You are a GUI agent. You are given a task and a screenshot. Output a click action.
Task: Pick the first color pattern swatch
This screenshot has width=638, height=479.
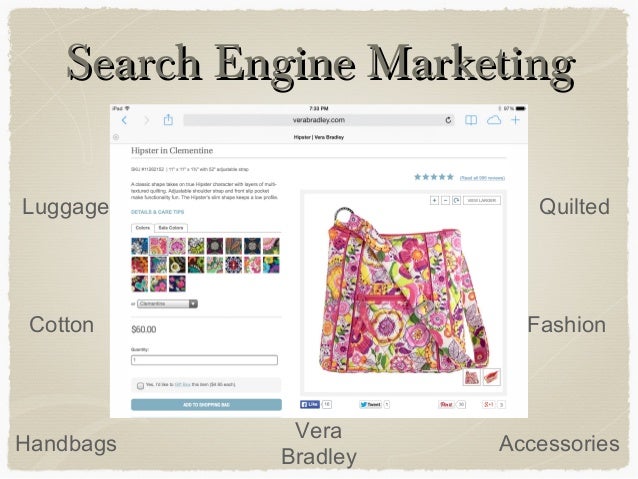click(x=140, y=246)
